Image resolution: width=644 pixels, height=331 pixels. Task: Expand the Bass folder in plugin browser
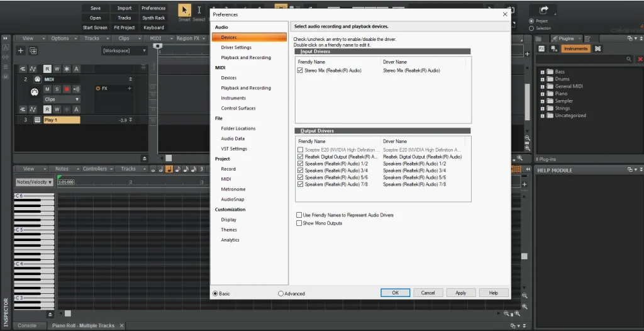[543, 72]
